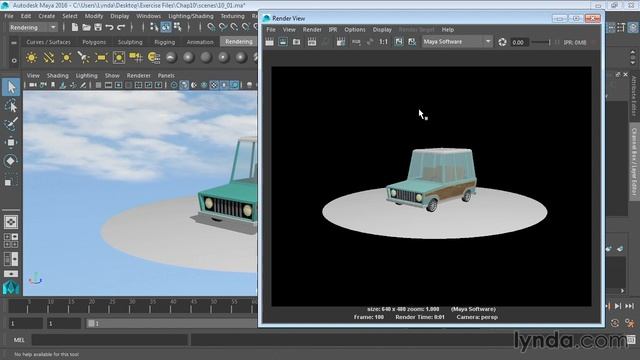The width and height of the screenshot is (640, 360).
Task: Open the Maya Software renderer dropdown
Action: coord(457,42)
